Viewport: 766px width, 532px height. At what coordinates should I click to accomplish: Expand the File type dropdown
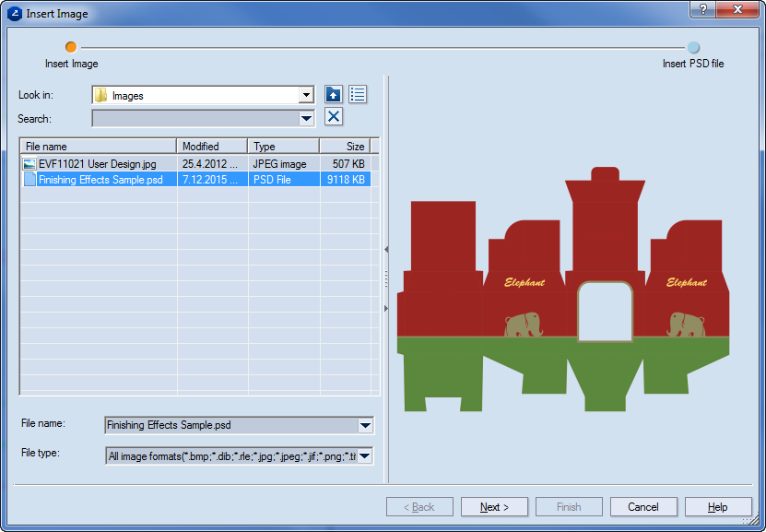point(365,455)
